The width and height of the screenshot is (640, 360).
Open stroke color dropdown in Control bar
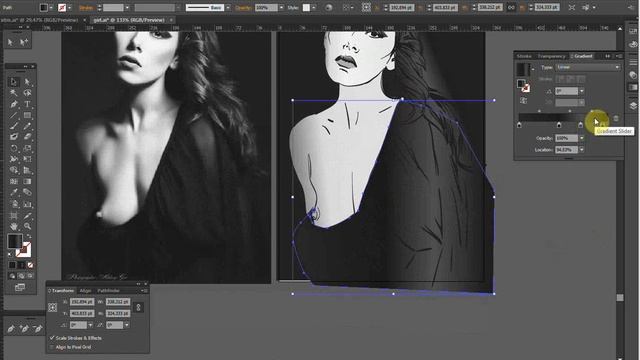point(69,8)
